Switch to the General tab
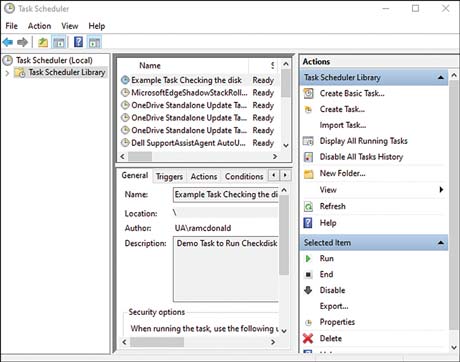Image resolution: width=460 pixels, height=362 pixels. [x=135, y=175]
